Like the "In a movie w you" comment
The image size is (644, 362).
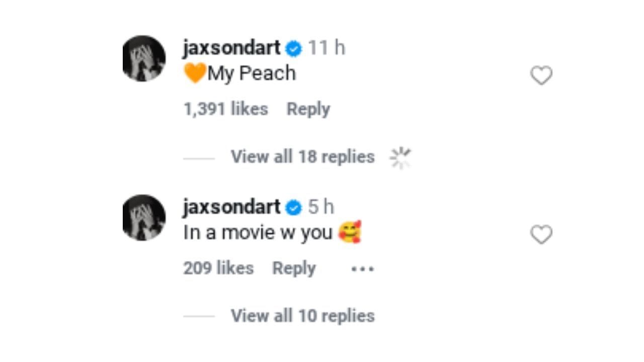click(541, 235)
